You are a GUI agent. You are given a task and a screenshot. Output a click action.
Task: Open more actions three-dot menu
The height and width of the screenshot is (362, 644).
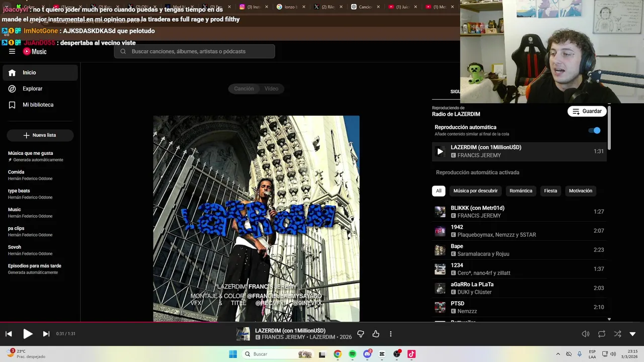click(x=390, y=334)
